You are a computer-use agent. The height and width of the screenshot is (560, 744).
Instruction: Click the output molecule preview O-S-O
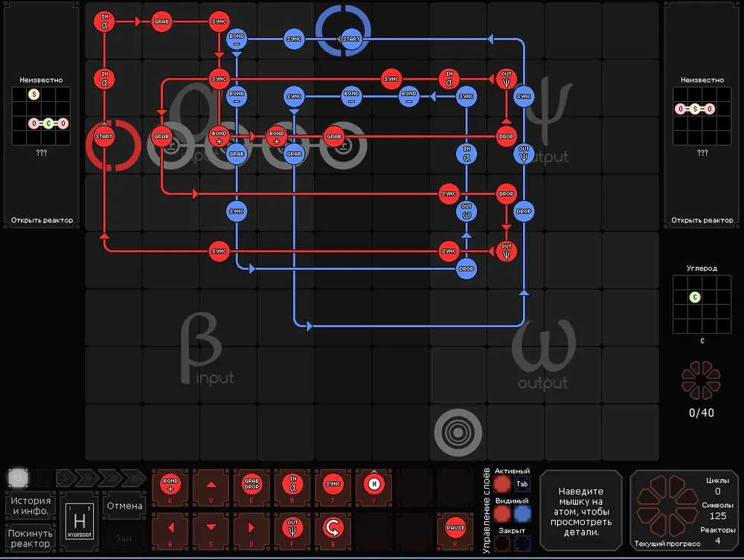(702, 116)
